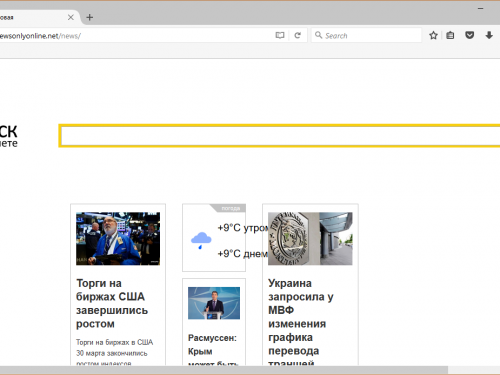Screen dimensions: 500x375
Task: Minimize the browser window
Action: [x=480, y=9]
